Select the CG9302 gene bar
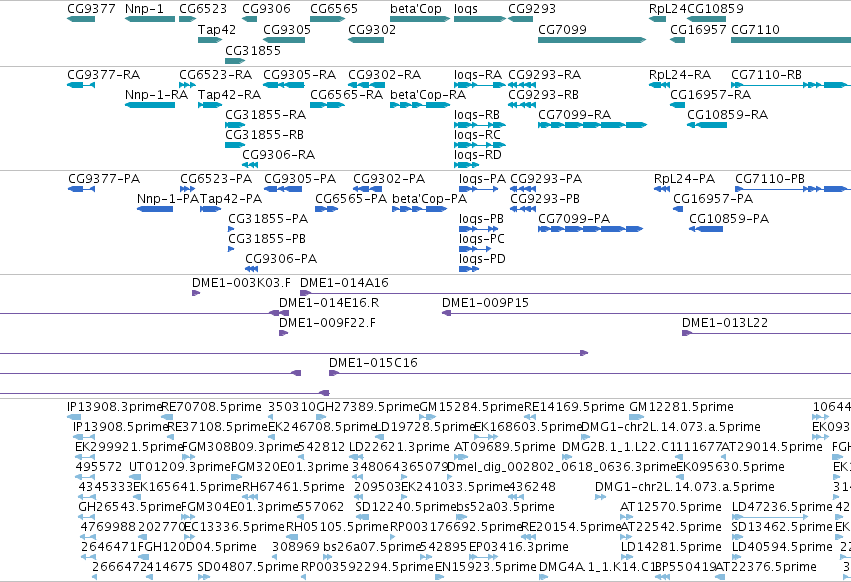This screenshot has height=582, width=851. click(366, 40)
